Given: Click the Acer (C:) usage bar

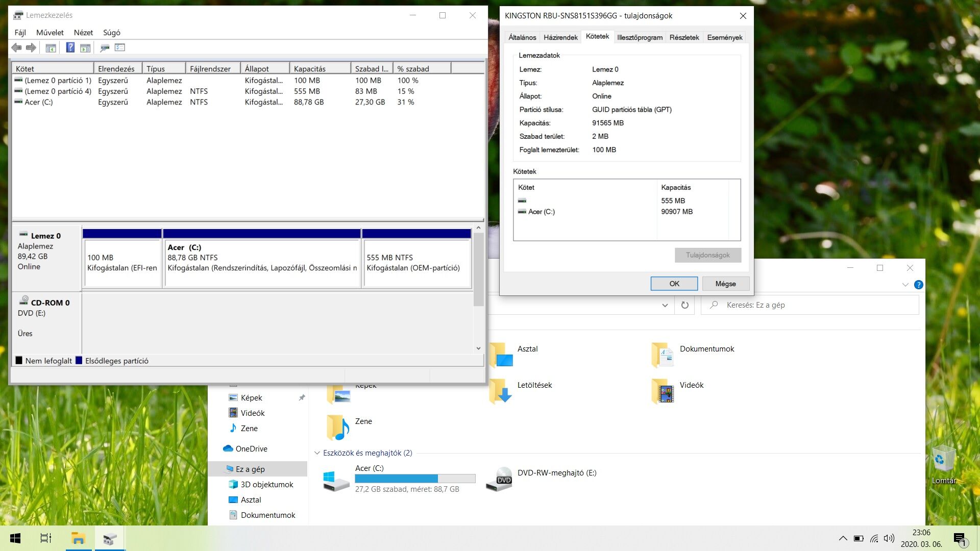Looking at the screenshot, I should click(x=415, y=479).
